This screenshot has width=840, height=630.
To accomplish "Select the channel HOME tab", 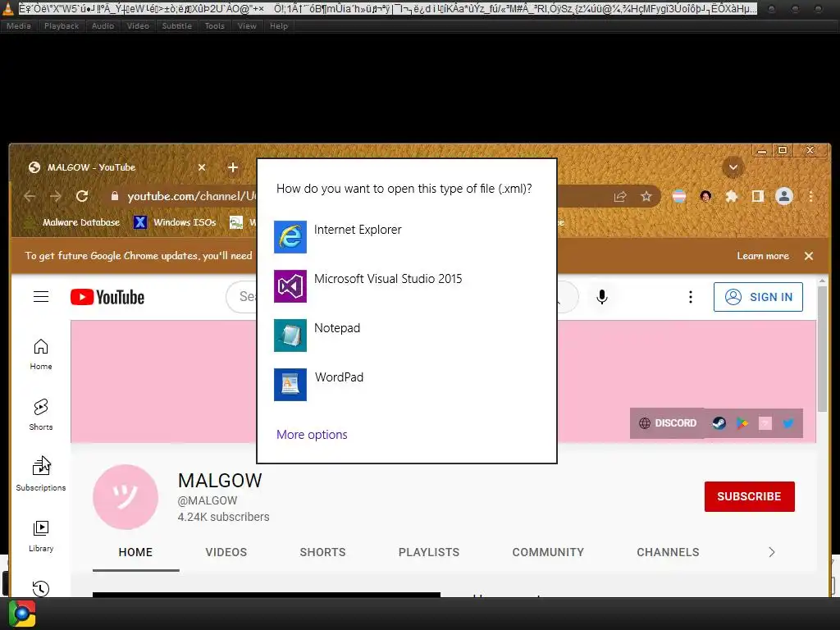I will pos(135,552).
